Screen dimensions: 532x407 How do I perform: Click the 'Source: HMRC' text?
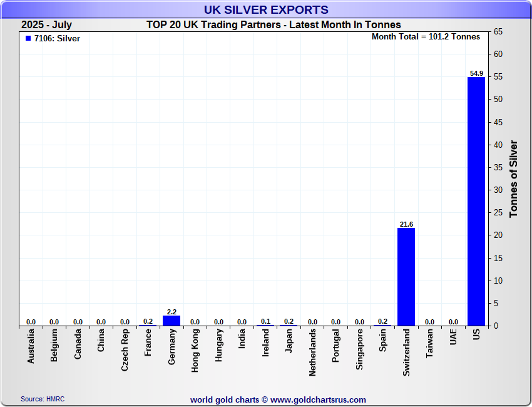pyautogui.click(x=43, y=399)
